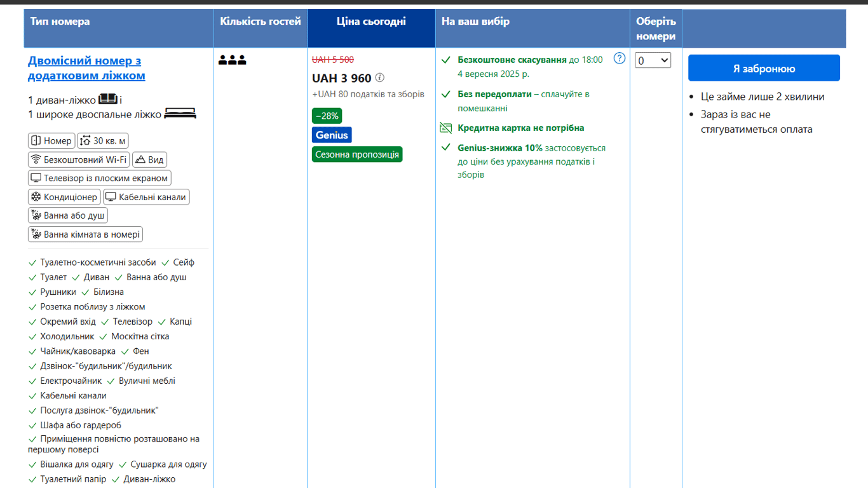The height and width of the screenshot is (488, 868).
Task: Click the Ціна сьогодні column header
Action: (x=371, y=22)
